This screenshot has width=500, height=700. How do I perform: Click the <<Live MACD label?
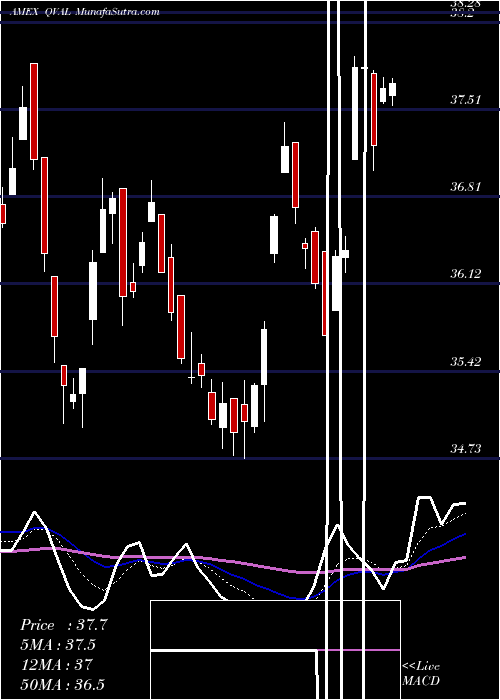421,673
